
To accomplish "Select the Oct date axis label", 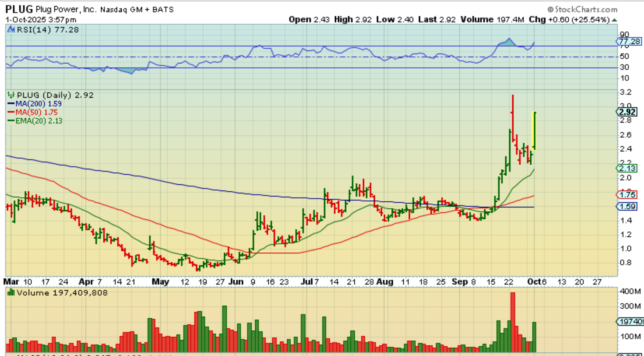I will point(534,282).
